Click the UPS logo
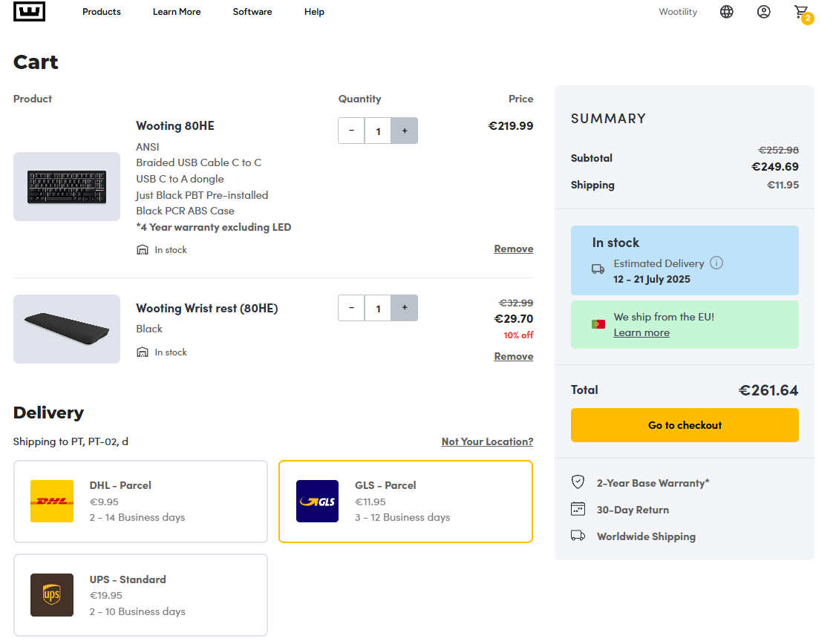 click(x=52, y=595)
